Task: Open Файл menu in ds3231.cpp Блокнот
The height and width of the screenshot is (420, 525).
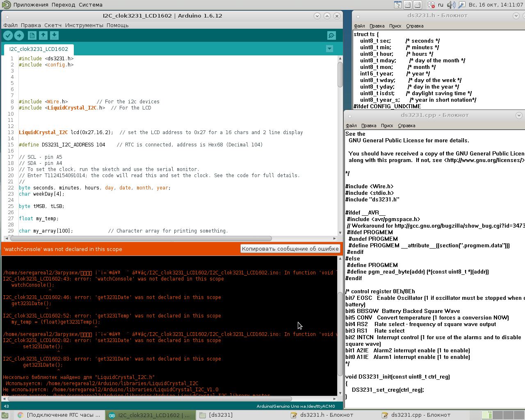Action: [x=351, y=126]
